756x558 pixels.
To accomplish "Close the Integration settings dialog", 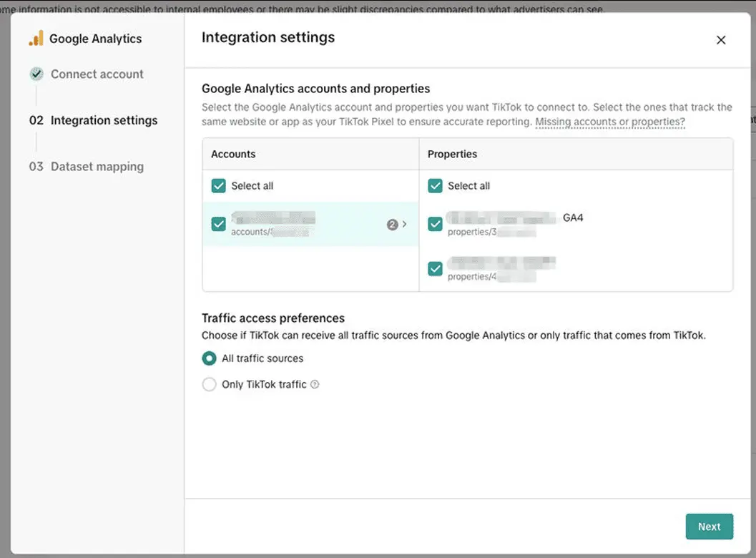I will (721, 40).
